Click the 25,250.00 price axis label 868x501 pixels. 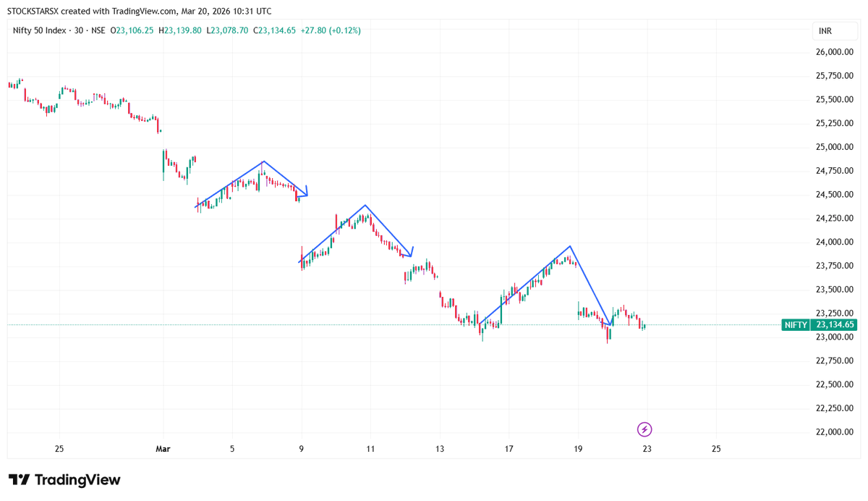(834, 124)
